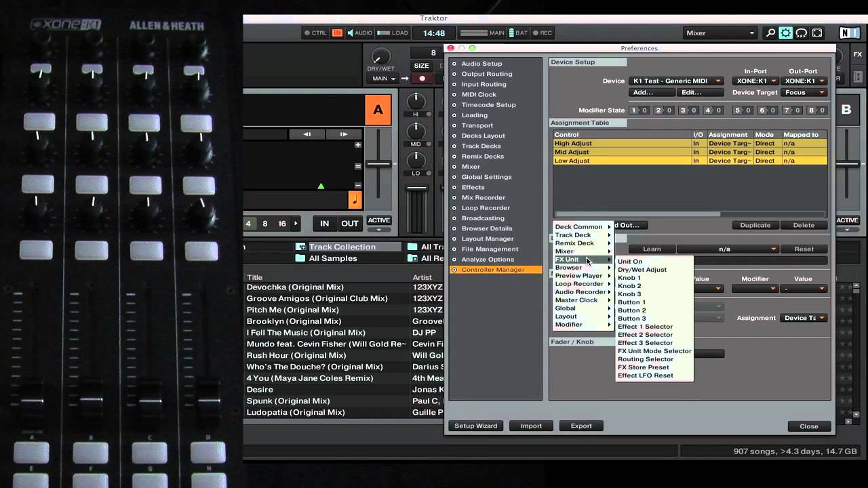Click the Duplicate assignment button
This screenshot has height=488, width=868.
tap(755, 225)
